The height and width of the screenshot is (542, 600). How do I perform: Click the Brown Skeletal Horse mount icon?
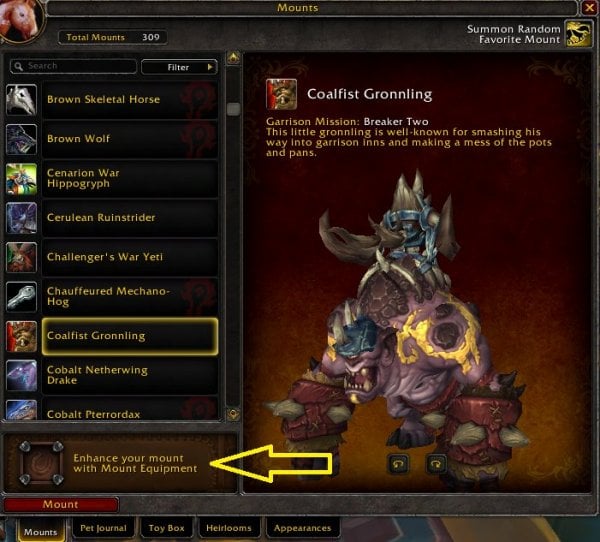21,100
